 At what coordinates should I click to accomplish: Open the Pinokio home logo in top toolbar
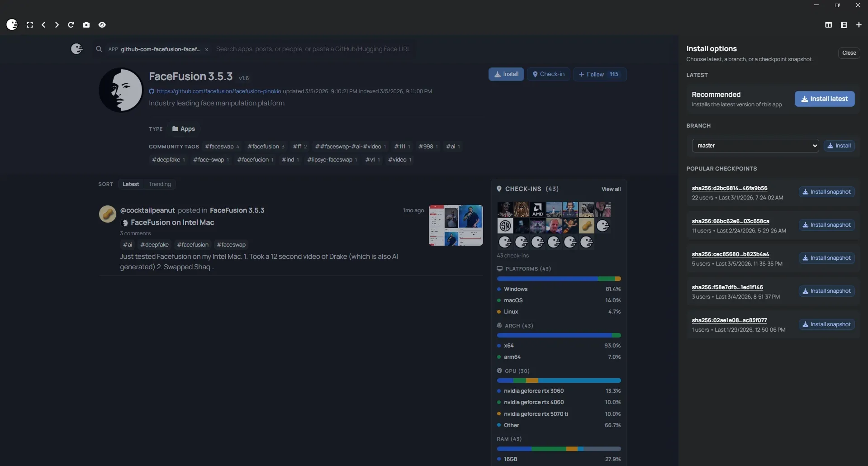(12, 24)
